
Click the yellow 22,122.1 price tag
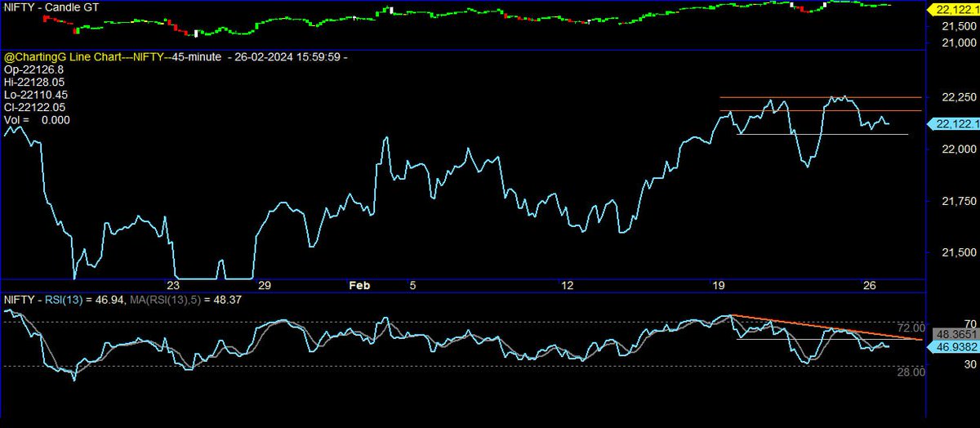tap(955, 10)
